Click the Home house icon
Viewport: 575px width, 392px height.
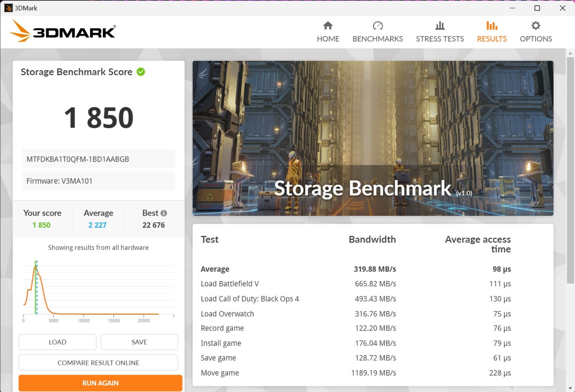pos(328,26)
